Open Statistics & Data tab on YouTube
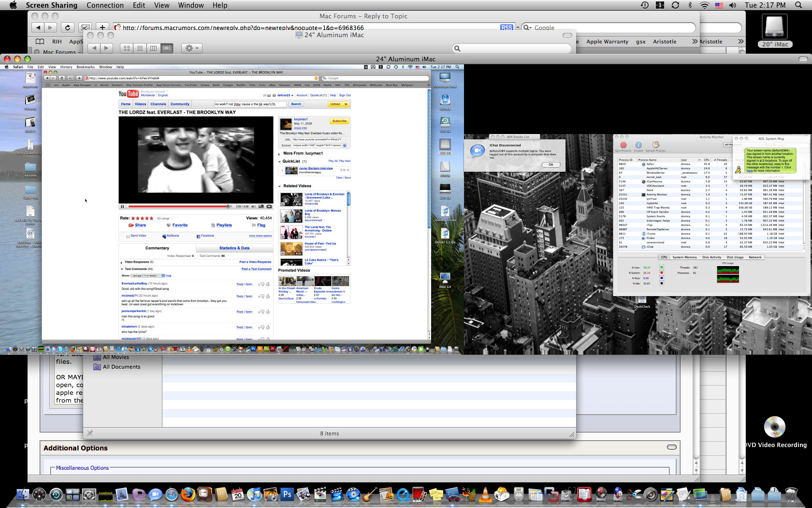The image size is (812, 508). point(234,248)
